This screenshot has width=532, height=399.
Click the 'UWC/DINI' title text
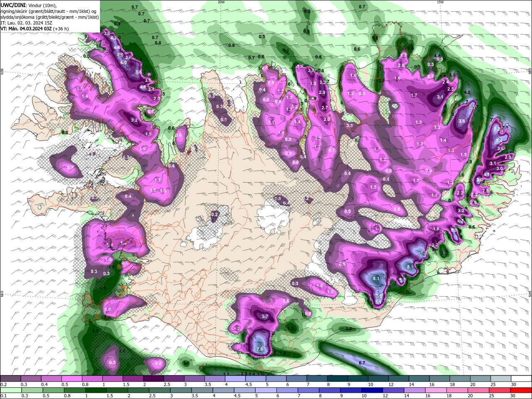pos(12,5)
